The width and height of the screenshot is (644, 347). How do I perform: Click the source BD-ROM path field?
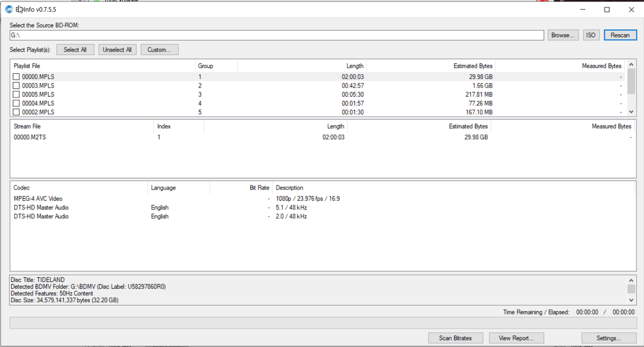coord(277,35)
